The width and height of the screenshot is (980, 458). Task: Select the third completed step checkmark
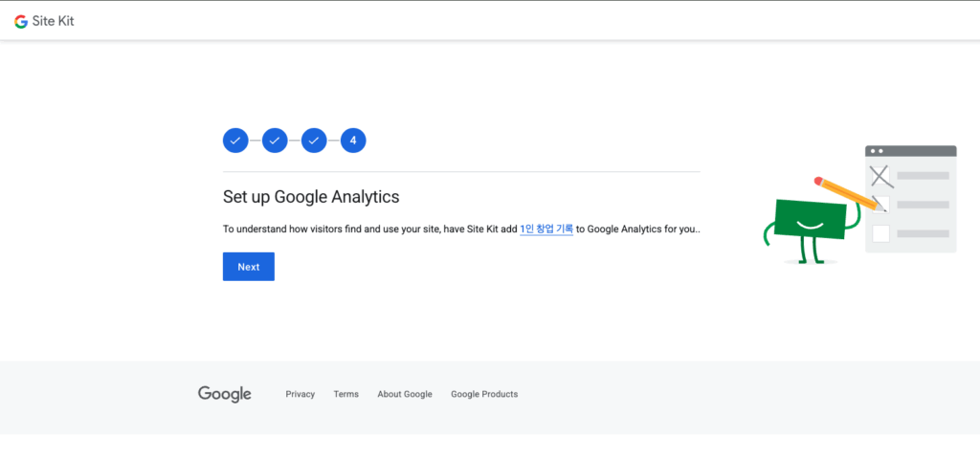314,141
